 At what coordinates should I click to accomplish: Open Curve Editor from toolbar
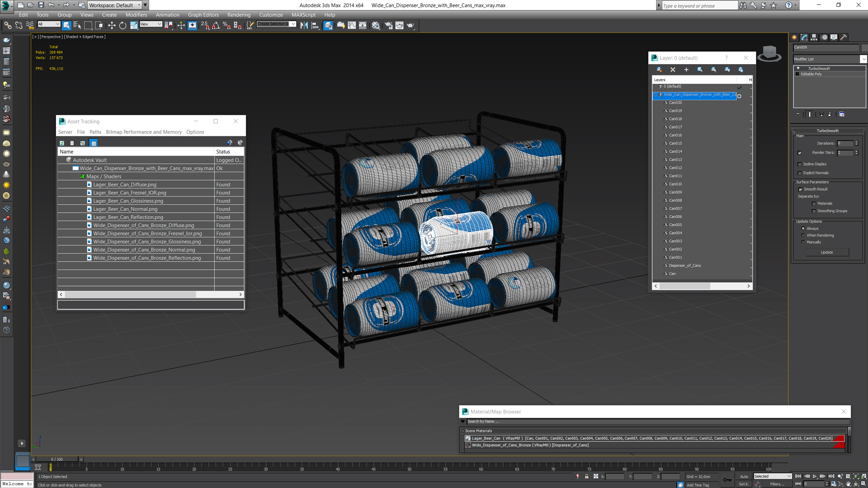tap(352, 25)
